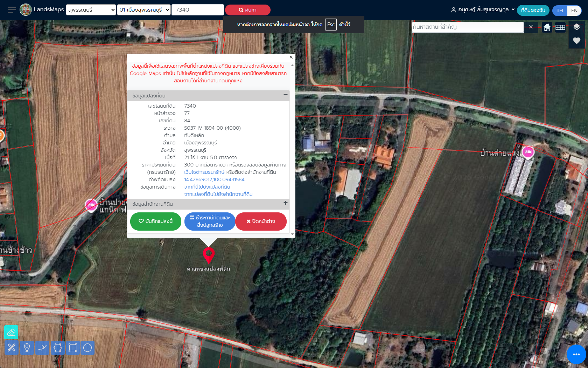Viewport: 588px width, 368px height.
Task: Open the province dropdown สุพรรณบุรี
Action: click(x=91, y=10)
